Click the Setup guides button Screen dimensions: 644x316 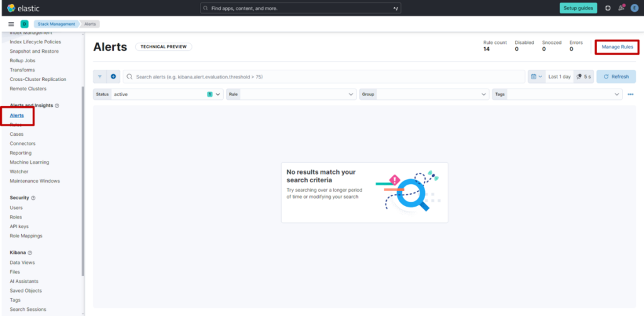578,8
